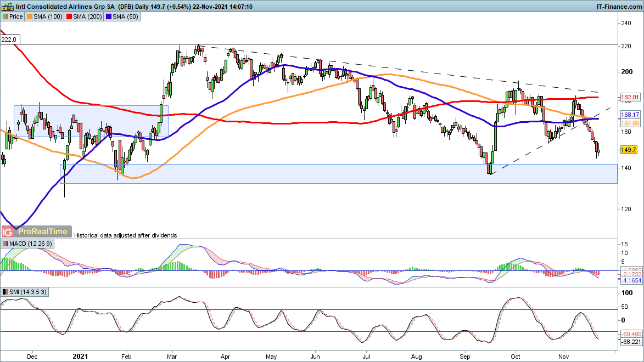Click the 167.69 SMA 100 value tag
This screenshot has height=362, width=644.
(x=630, y=123)
